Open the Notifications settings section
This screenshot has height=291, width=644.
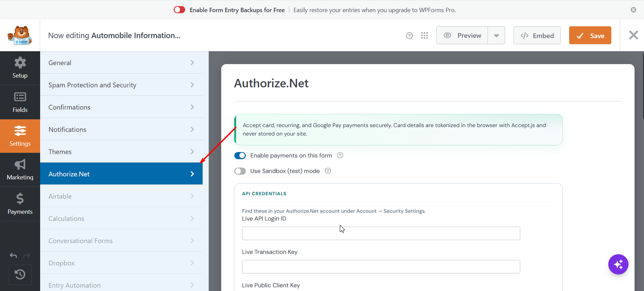[x=121, y=129]
